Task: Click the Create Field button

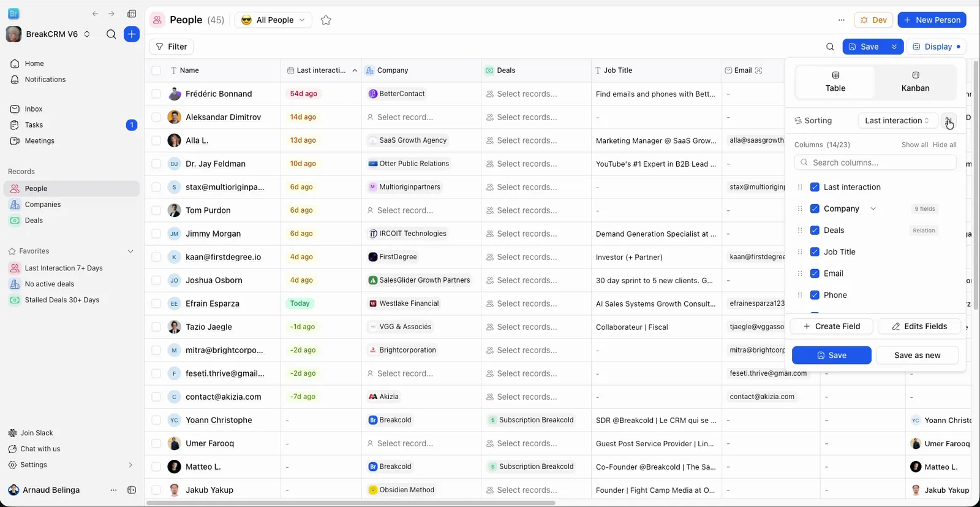Action: (831, 326)
